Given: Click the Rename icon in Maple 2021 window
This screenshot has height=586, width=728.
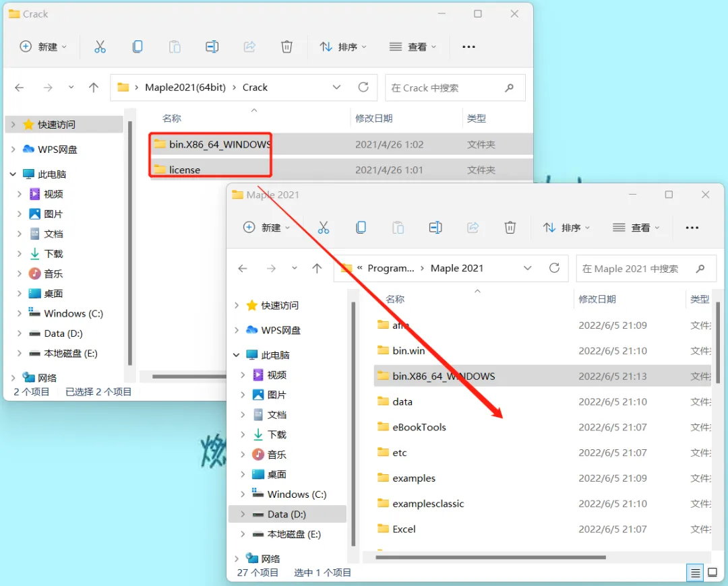Looking at the screenshot, I should pyautogui.click(x=435, y=228).
